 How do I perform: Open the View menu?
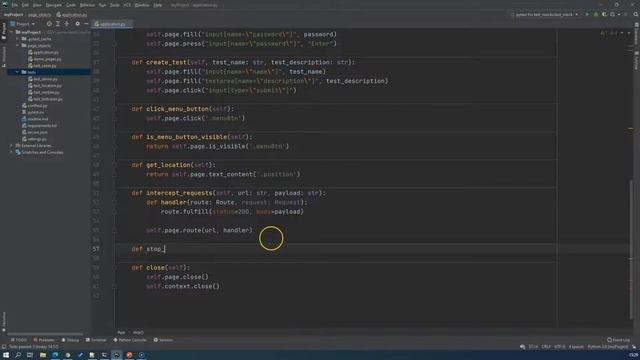(37, 5)
